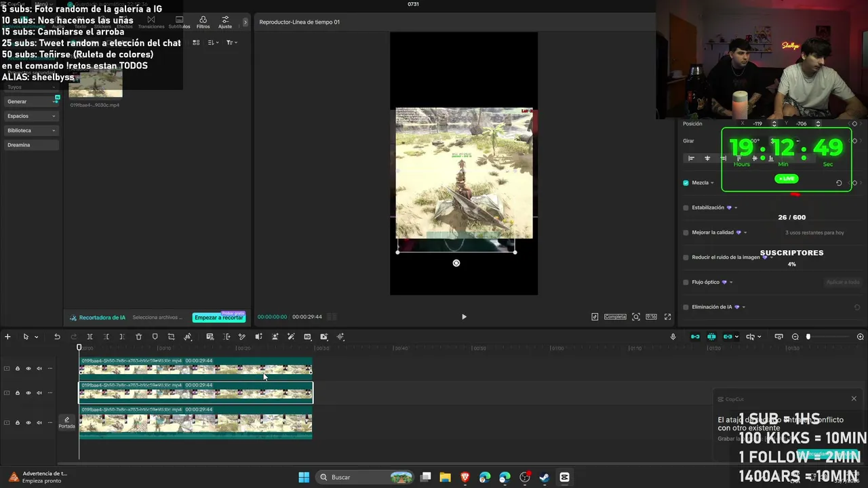Zoom in the timeline
This screenshot has height=488, width=868.
(x=861, y=337)
